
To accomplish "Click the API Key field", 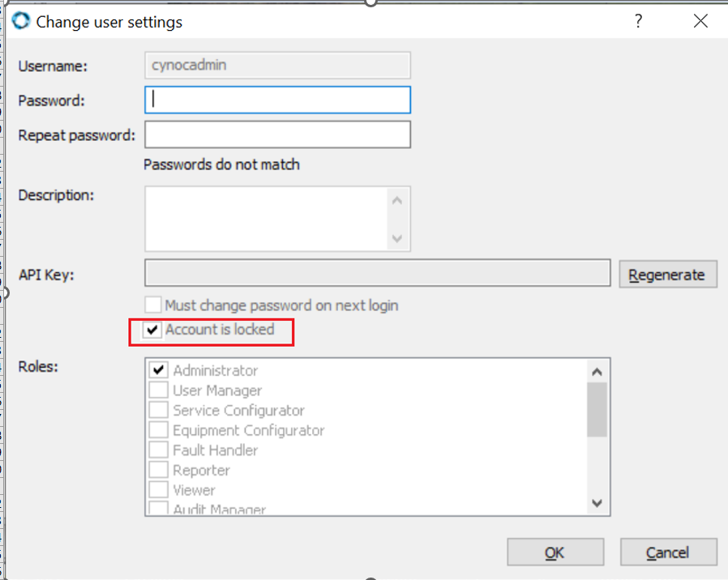I will (378, 273).
